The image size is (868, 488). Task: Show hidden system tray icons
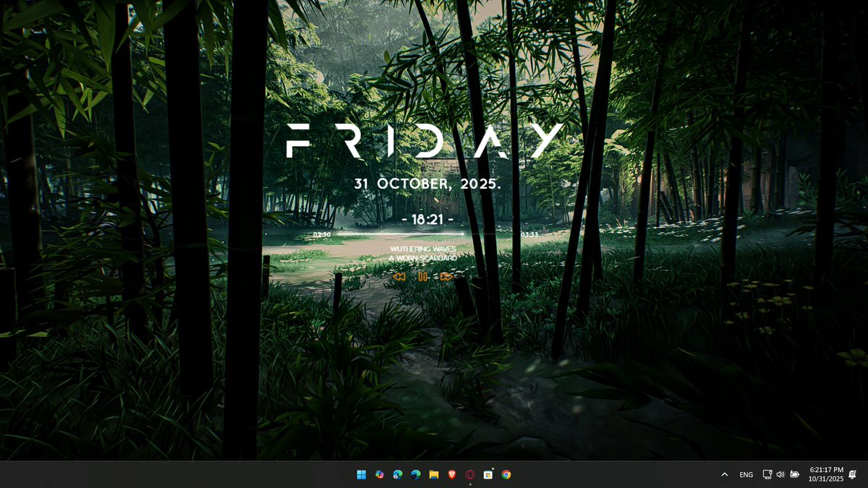pos(725,475)
